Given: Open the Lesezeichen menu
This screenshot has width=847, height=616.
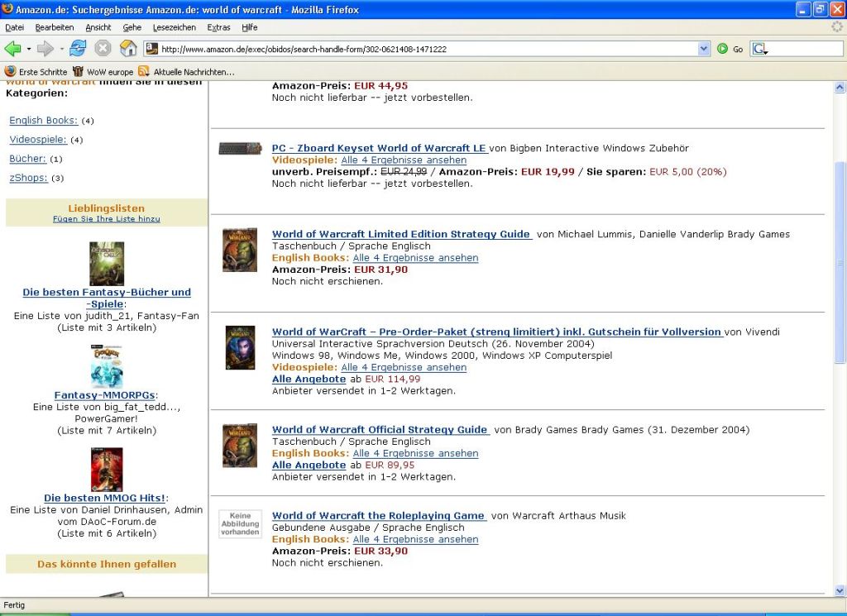Looking at the screenshot, I should [x=174, y=27].
